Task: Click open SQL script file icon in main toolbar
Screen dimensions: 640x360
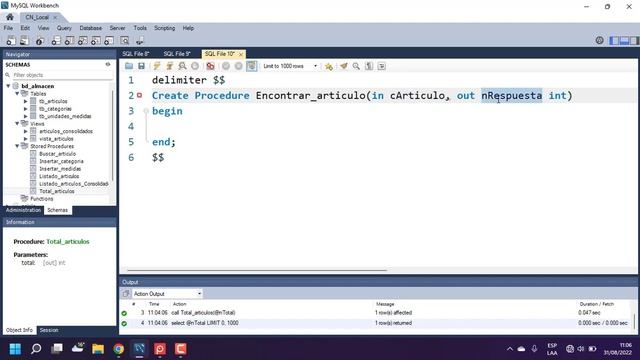Action: [x=24, y=41]
